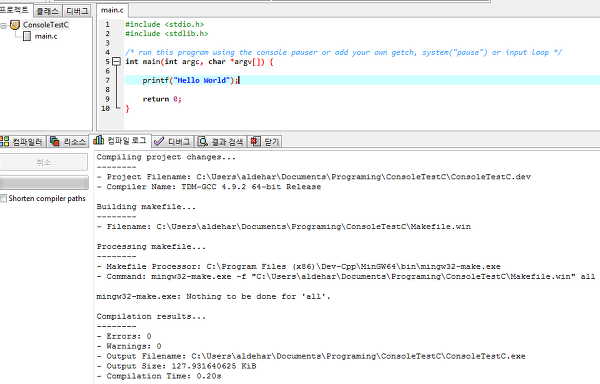Click 'Compilation results...' log line
This screenshot has height=384, width=600.
coord(151,316)
